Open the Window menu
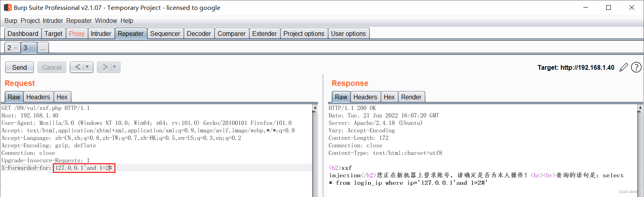This screenshot has height=197, width=644. point(106,20)
